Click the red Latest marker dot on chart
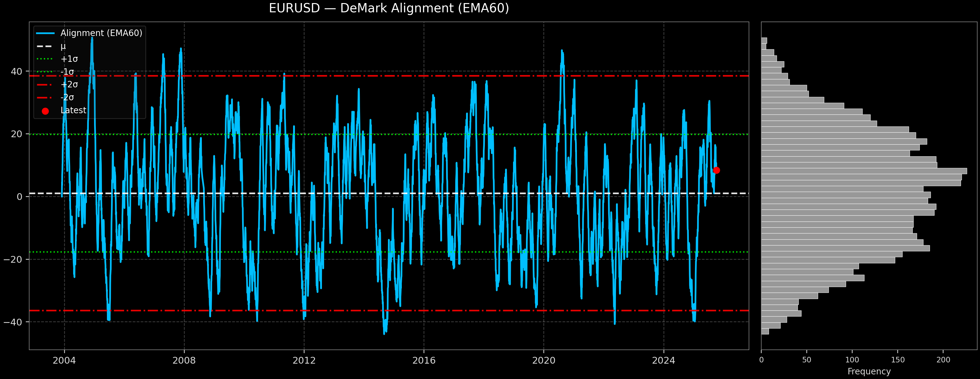980x379 pixels. 716,170
